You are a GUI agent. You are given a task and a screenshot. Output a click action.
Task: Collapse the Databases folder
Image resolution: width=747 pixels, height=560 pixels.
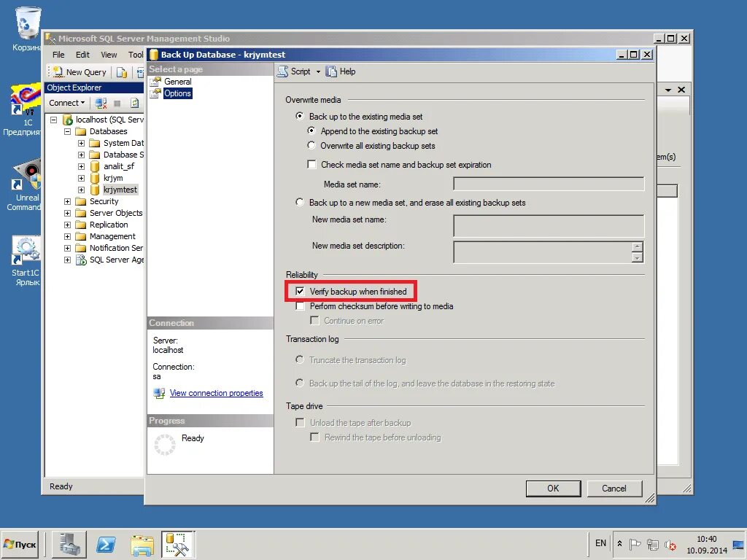[67, 131]
